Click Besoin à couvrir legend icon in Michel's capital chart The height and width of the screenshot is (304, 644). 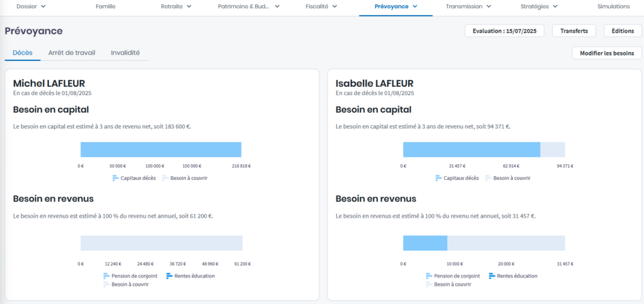pos(165,178)
